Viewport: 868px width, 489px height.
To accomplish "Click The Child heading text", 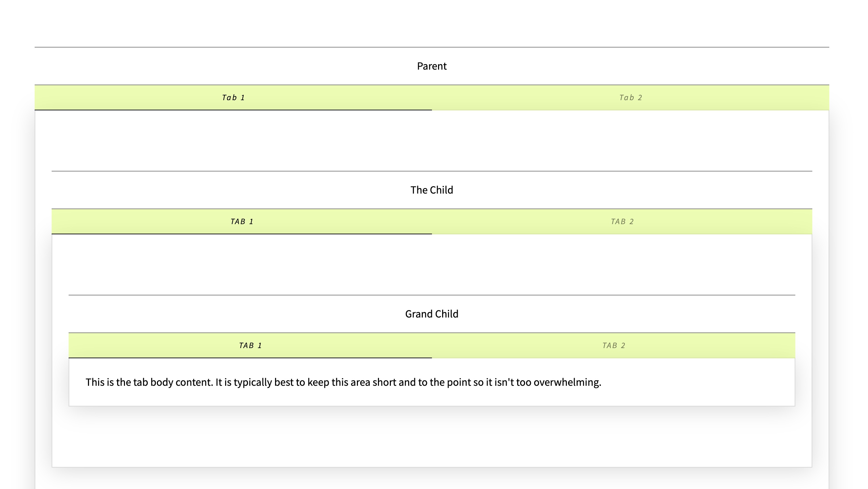I will tap(432, 190).
